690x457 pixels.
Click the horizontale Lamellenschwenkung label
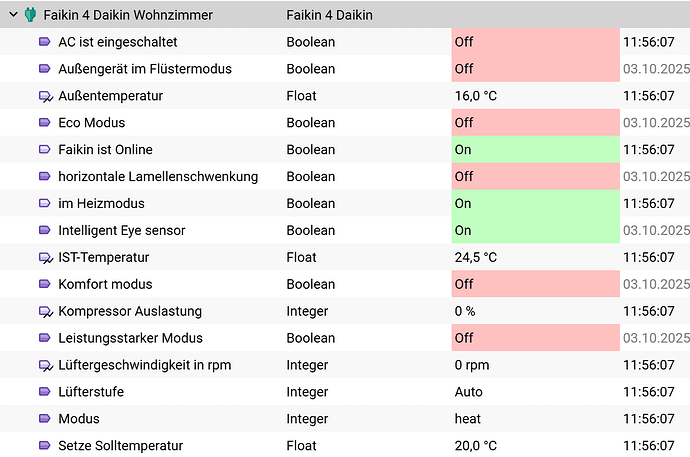click(158, 177)
